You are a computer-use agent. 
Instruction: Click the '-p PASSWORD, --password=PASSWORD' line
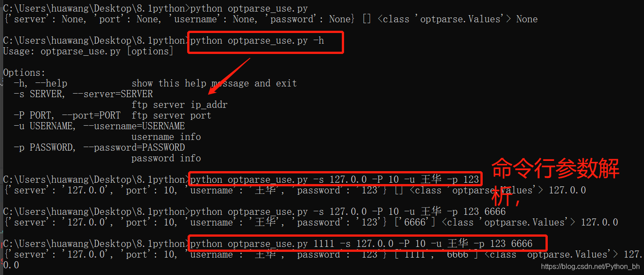coord(99,148)
